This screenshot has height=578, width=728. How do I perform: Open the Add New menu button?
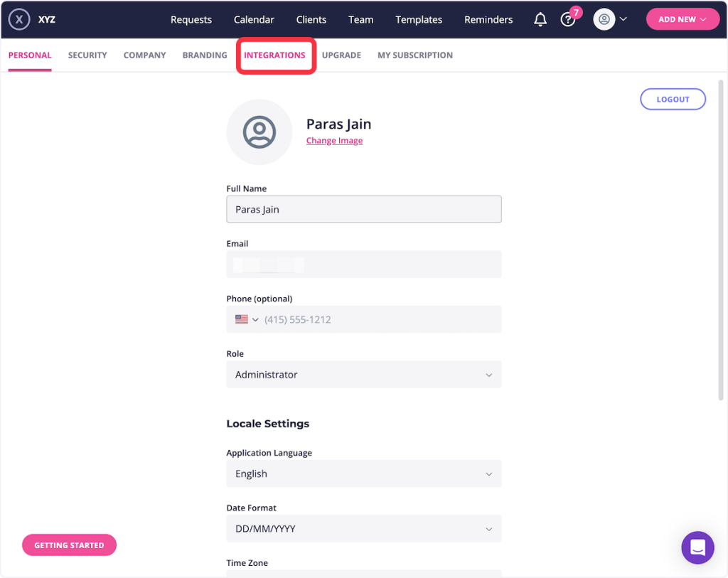point(682,19)
